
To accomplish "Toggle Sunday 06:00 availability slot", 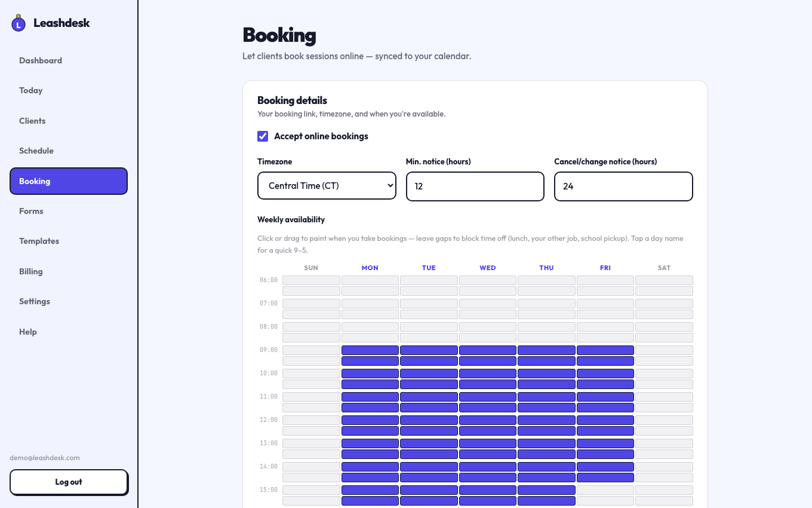I will coord(311,280).
